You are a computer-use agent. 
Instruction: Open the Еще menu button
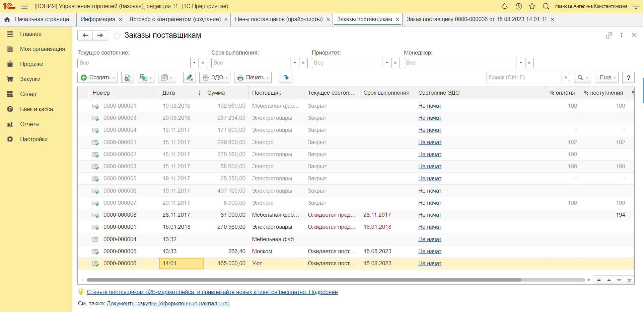[x=607, y=78]
